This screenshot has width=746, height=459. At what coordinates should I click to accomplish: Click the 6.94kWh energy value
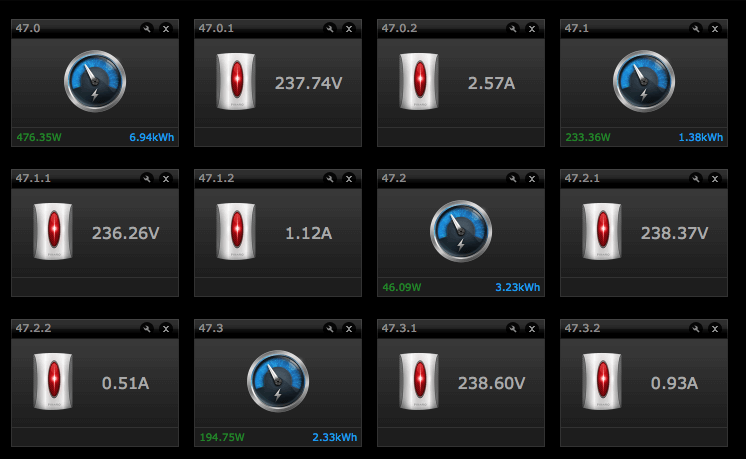pos(152,137)
